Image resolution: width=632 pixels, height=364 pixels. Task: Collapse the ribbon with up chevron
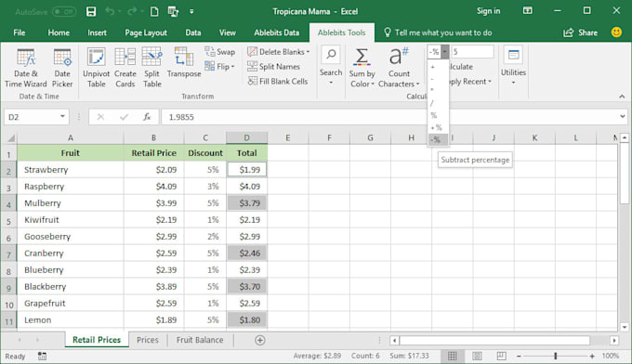[622, 97]
